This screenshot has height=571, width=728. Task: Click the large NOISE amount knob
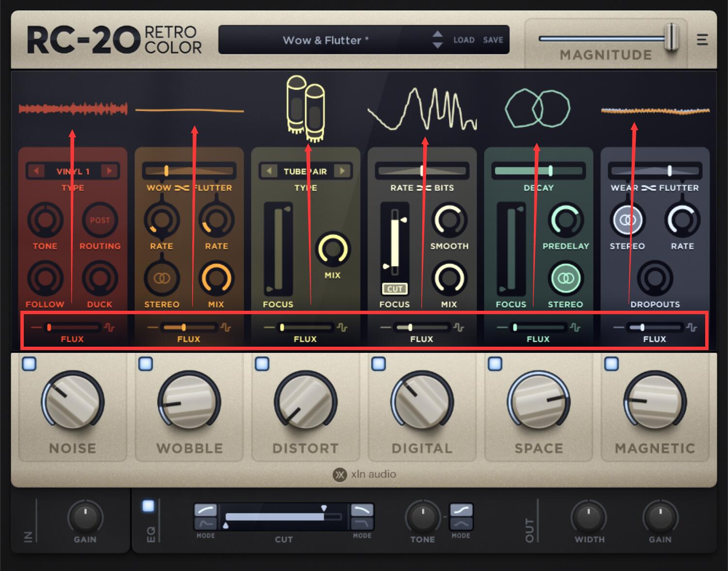tap(73, 402)
